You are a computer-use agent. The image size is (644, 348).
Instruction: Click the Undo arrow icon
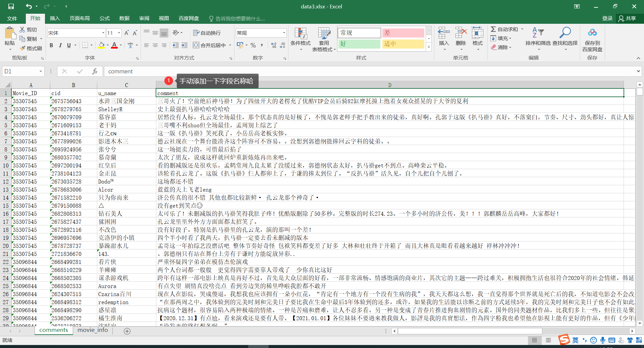[x=29, y=6]
